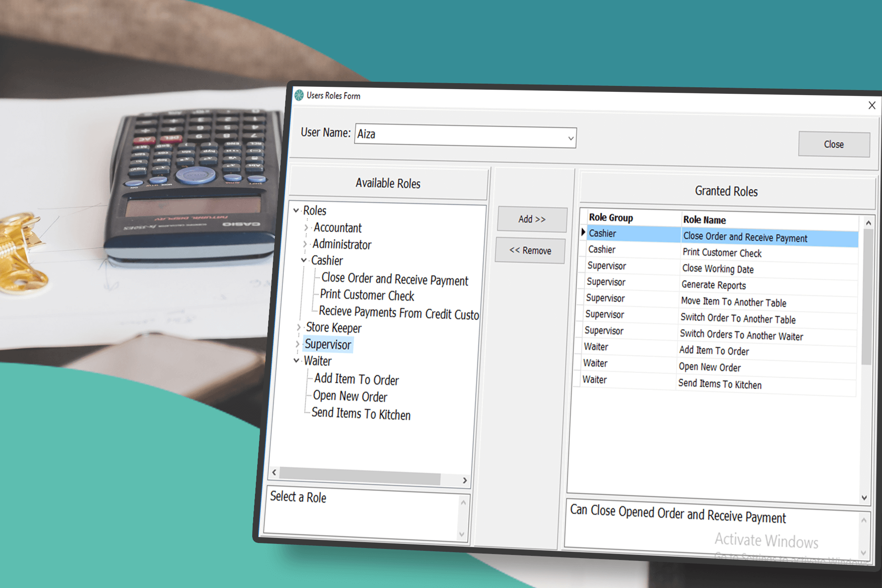Collapse the Cashier role group
882x588 pixels.
304,260
